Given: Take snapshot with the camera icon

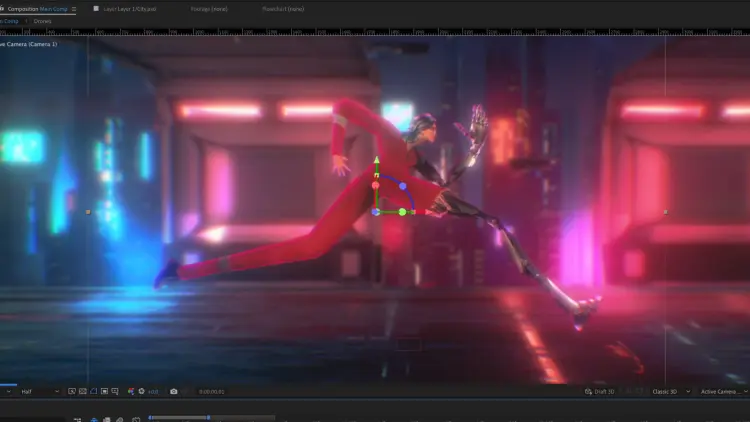Looking at the screenshot, I should pos(174,391).
